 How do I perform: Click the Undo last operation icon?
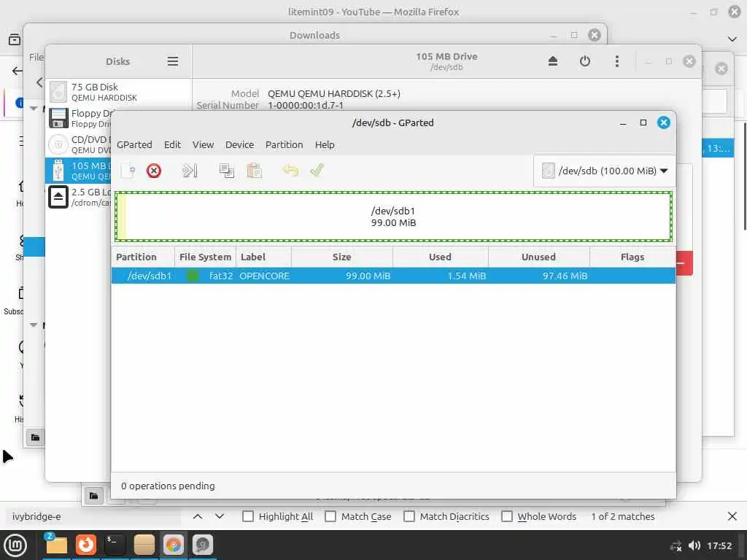coord(290,171)
